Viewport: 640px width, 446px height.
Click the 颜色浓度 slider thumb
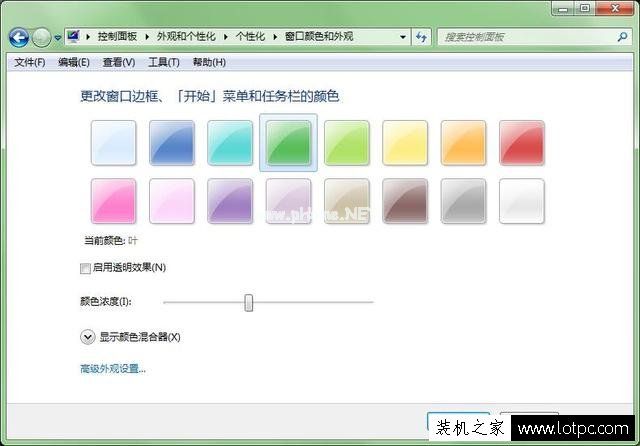(x=249, y=302)
